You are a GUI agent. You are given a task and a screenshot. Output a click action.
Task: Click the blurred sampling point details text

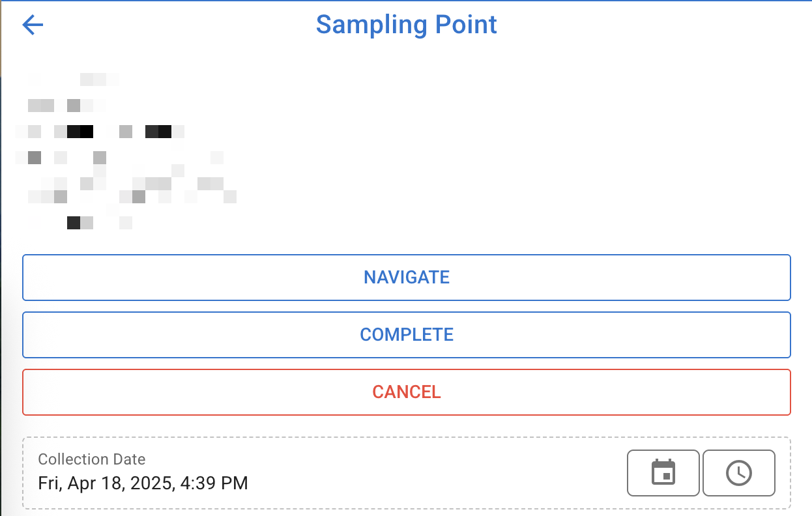pos(126,151)
